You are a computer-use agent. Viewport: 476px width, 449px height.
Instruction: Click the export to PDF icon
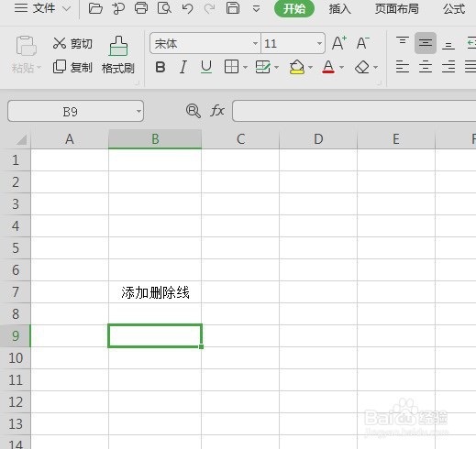click(x=118, y=8)
